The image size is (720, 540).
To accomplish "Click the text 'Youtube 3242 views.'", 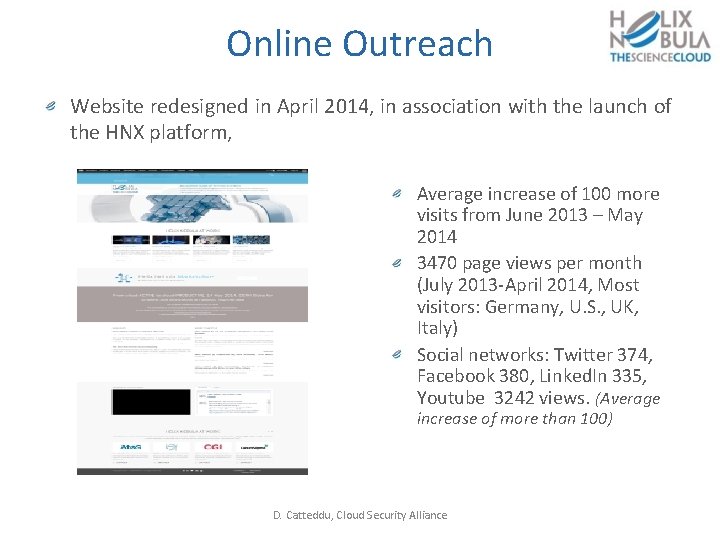I will tap(503, 398).
